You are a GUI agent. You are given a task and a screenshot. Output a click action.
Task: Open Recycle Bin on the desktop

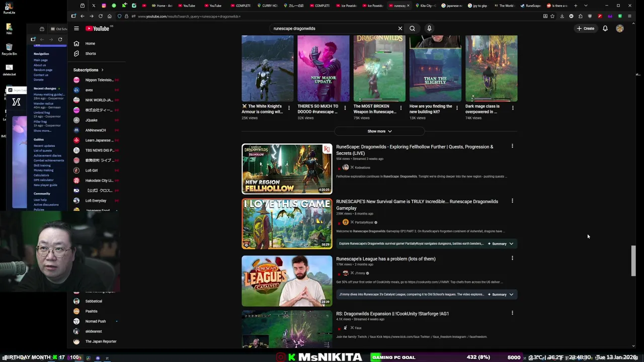pos(9,49)
